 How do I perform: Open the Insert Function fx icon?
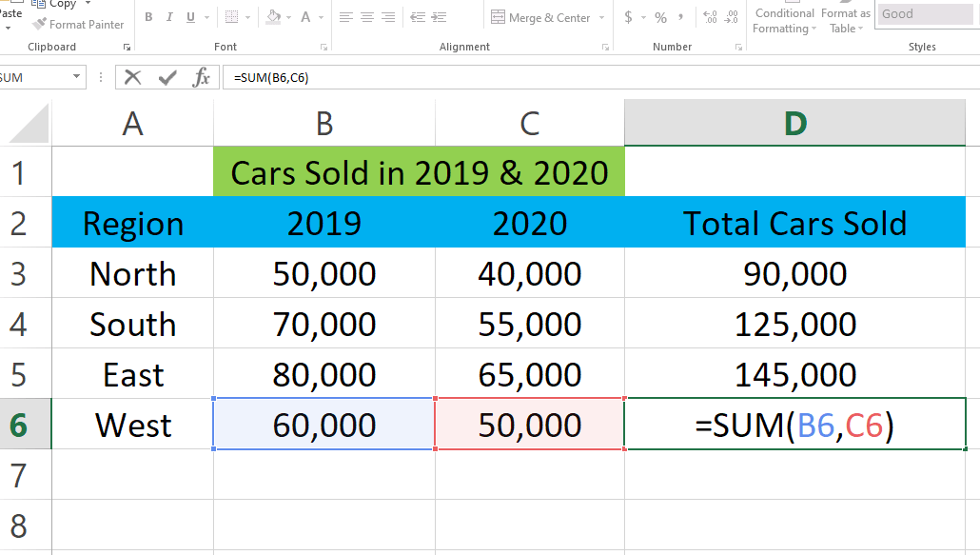[201, 77]
